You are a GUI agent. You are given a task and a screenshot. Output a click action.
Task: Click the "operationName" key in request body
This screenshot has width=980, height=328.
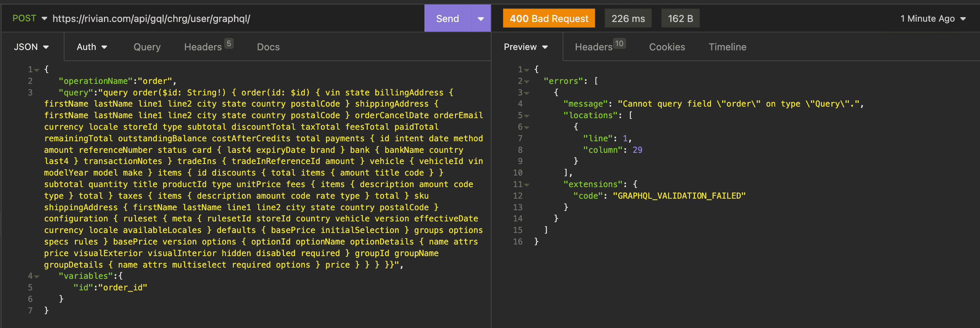96,81
